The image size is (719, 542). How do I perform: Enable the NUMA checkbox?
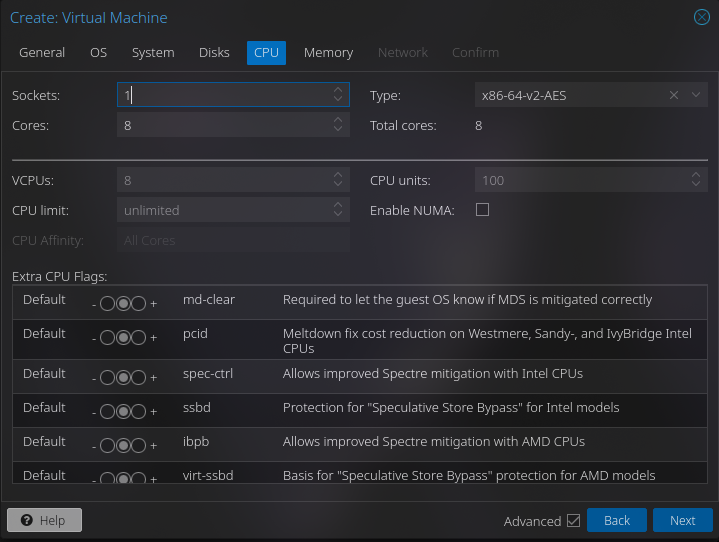tap(482, 210)
